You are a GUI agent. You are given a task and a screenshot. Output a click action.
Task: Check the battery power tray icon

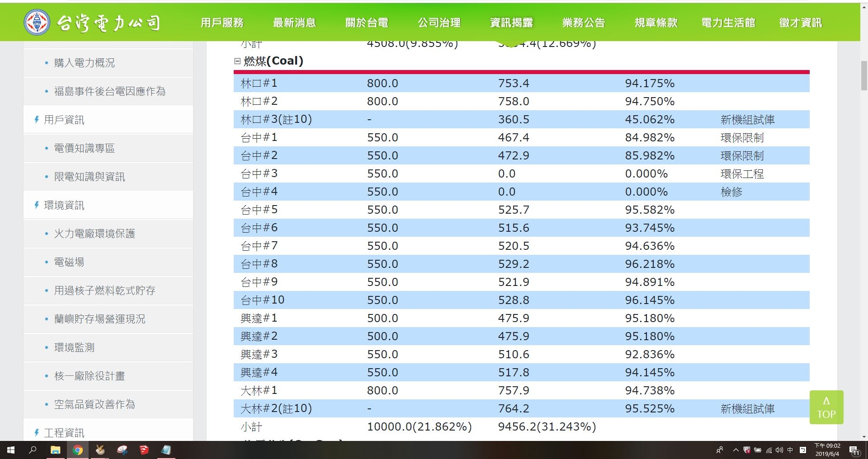point(758,450)
